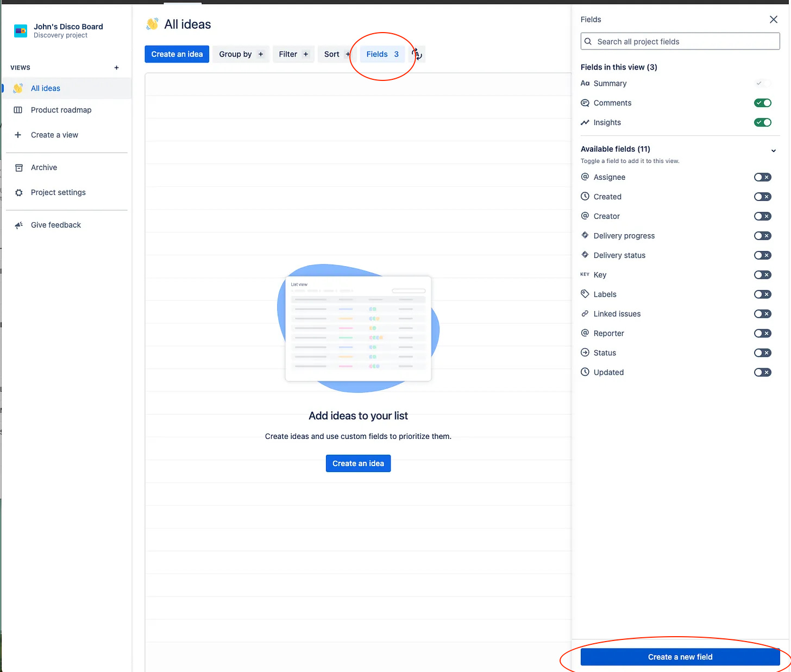Turn off the Insights field toggle
This screenshot has height=672, width=791.
tap(763, 123)
